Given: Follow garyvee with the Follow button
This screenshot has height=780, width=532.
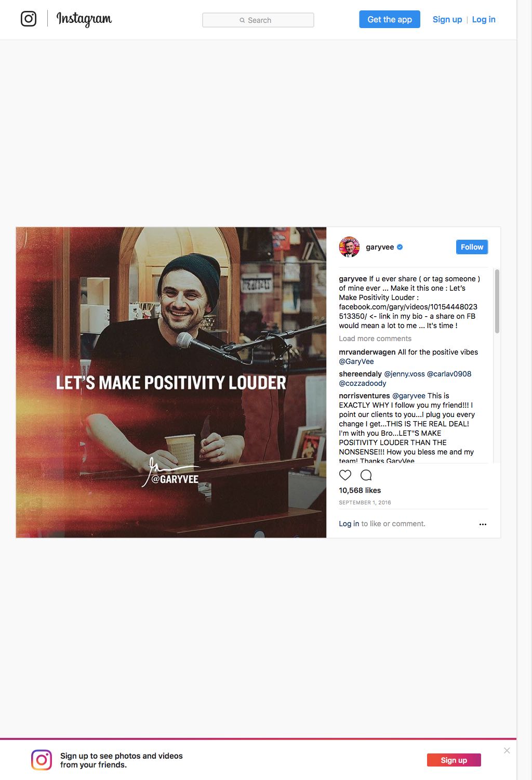Looking at the screenshot, I should (472, 247).
